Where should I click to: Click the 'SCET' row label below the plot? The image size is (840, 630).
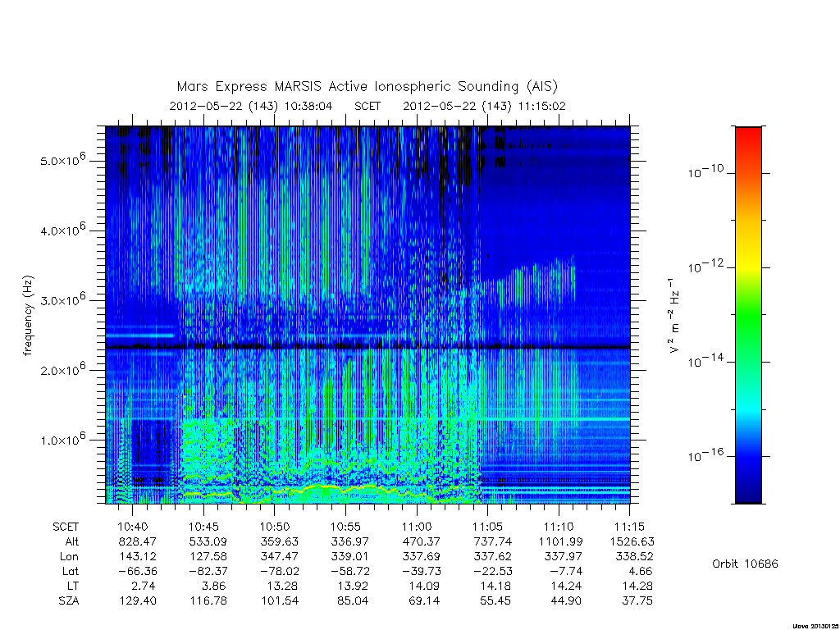(x=66, y=527)
